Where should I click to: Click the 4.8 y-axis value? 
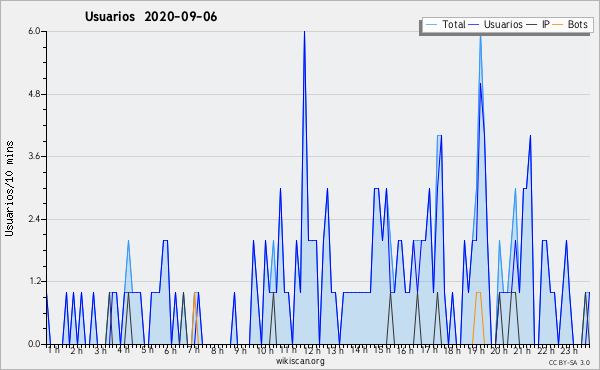pyautogui.click(x=34, y=94)
